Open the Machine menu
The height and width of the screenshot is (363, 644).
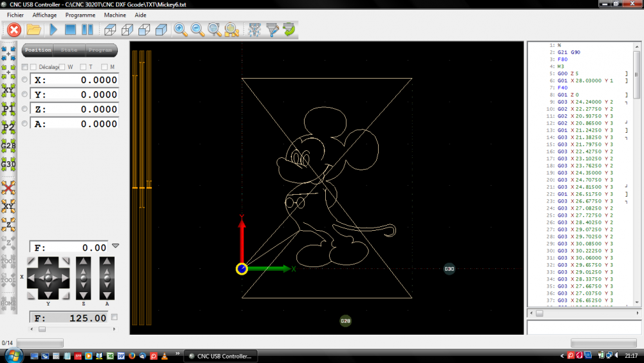pos(115,15)
